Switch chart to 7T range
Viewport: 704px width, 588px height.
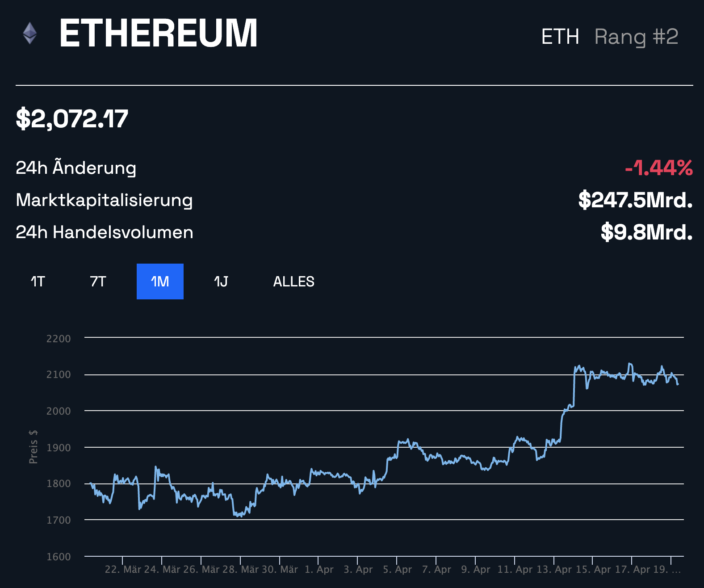(x=98, y=281)
